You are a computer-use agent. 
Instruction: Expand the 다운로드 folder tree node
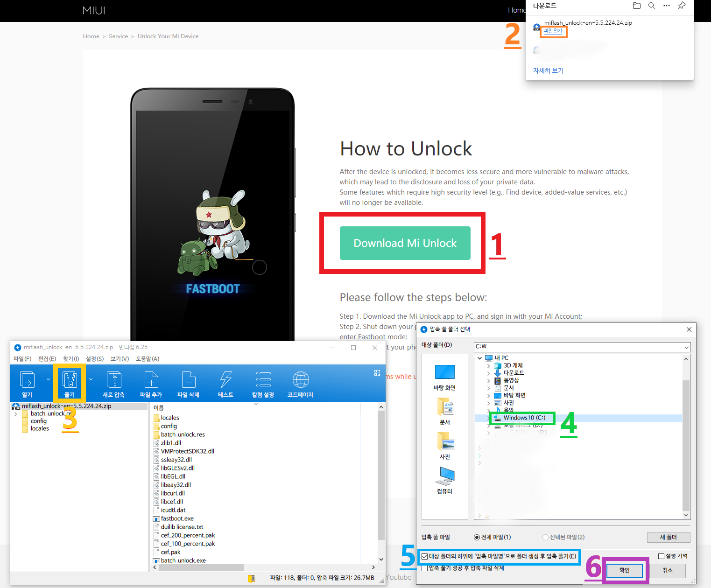tap(488, 373)
